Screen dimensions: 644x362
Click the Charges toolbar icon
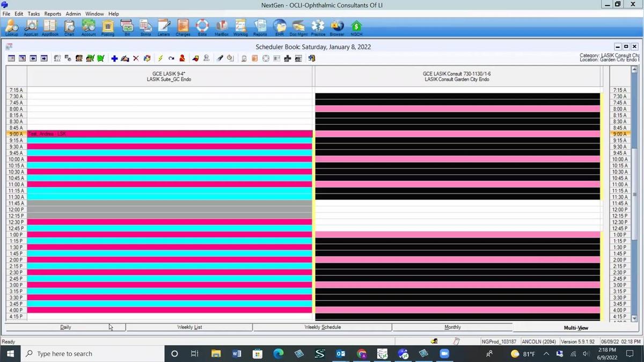(x=183, y=27)
